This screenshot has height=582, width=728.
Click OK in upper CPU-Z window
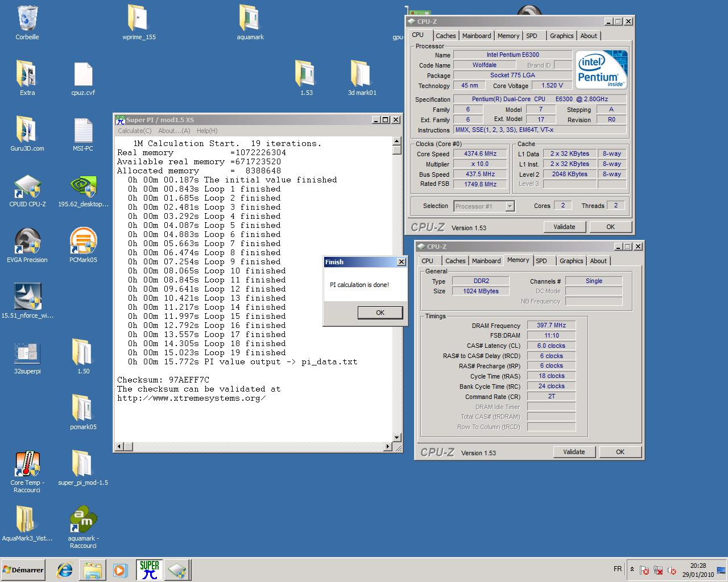click(x=610, y=227)
